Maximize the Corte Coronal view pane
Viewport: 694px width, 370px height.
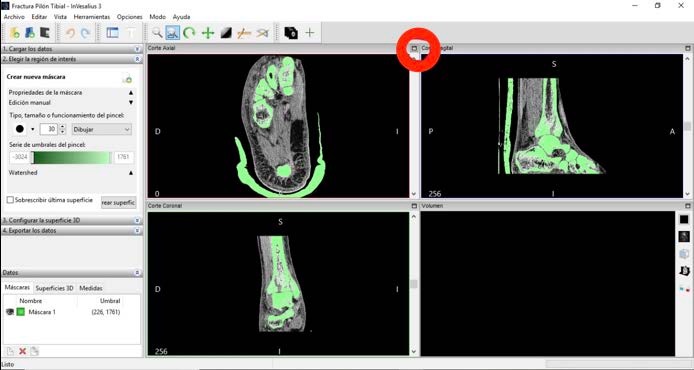tap(414, 206)
